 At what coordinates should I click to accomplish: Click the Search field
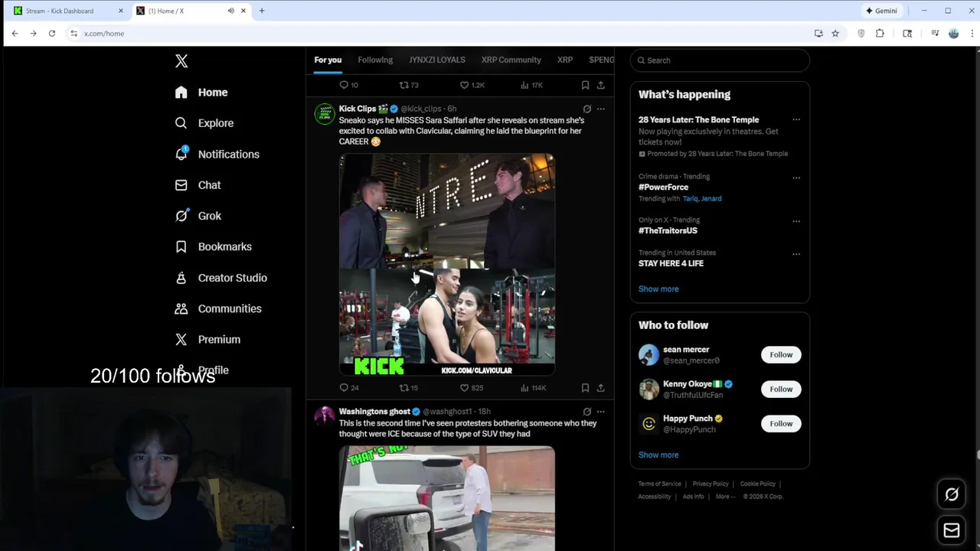720,60
